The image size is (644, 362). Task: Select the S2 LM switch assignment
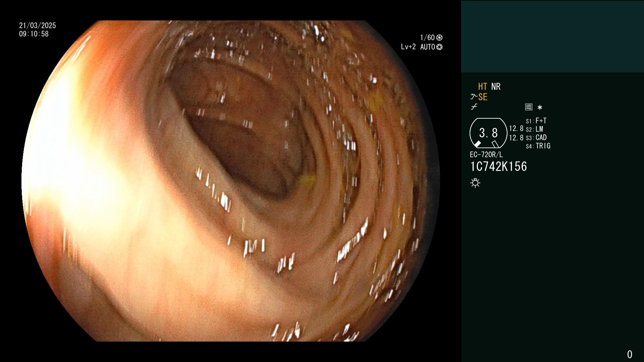(x=534, y=129)
